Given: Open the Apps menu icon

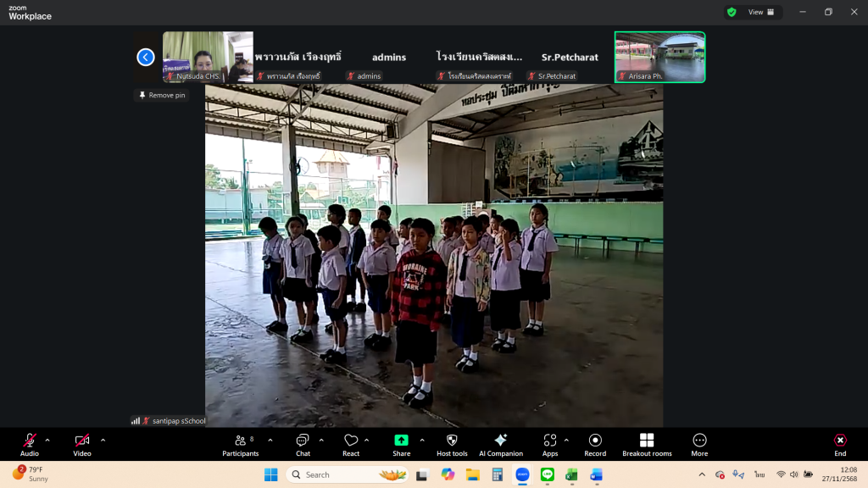Looking at the screenshot, I should pyautogui.click(x=550, y=444).
